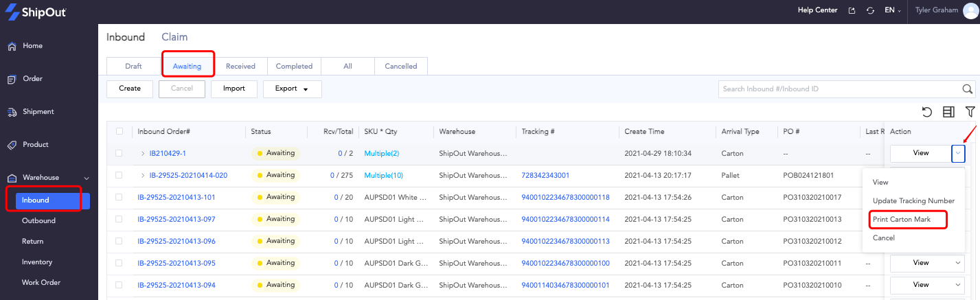
Task: Click the ShipOut logo
Action: (x=35, y=12)
